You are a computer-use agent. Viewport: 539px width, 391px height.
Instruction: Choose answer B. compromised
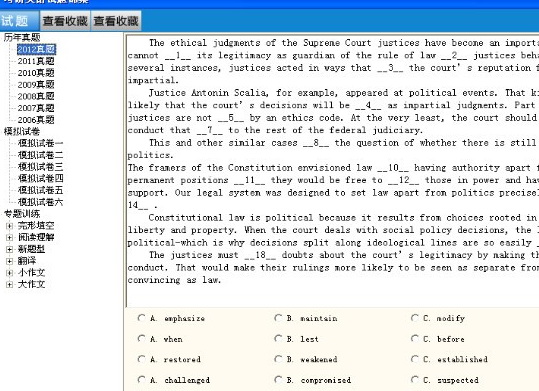(278, 379)
